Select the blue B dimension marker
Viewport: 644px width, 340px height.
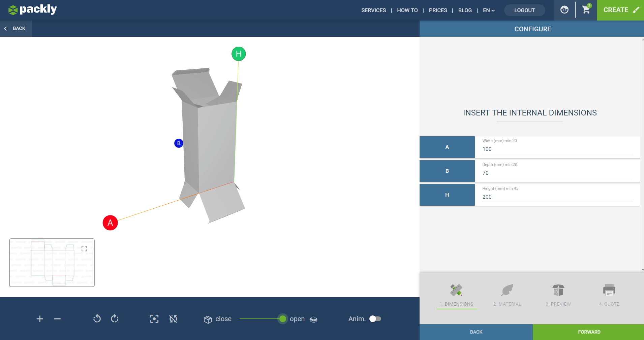point(179,143)
